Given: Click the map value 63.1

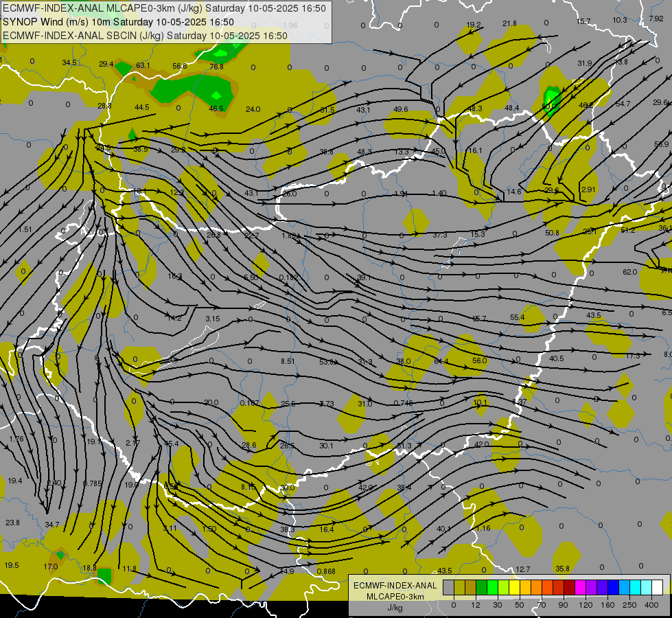Looking at the screenshot, I should pos(143,66).
